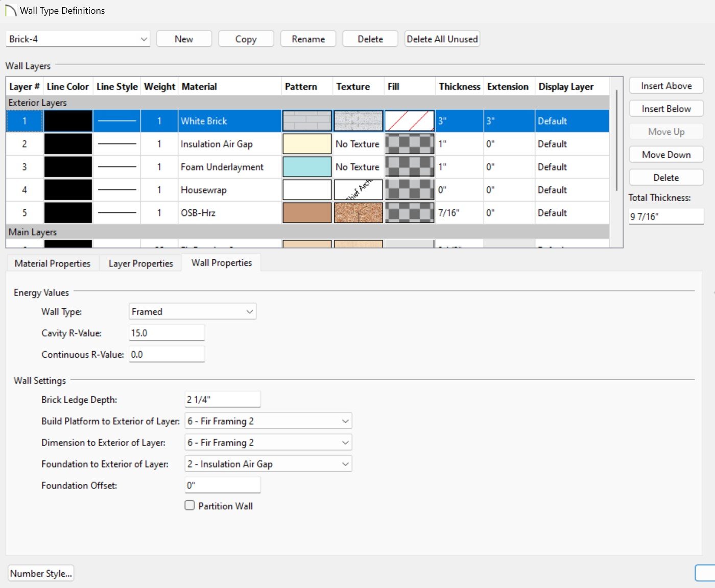This screenshot has width=715, height=588.
Task: Click fill swatch for Insulation Air Gap
Action: [x=410, y=144]
